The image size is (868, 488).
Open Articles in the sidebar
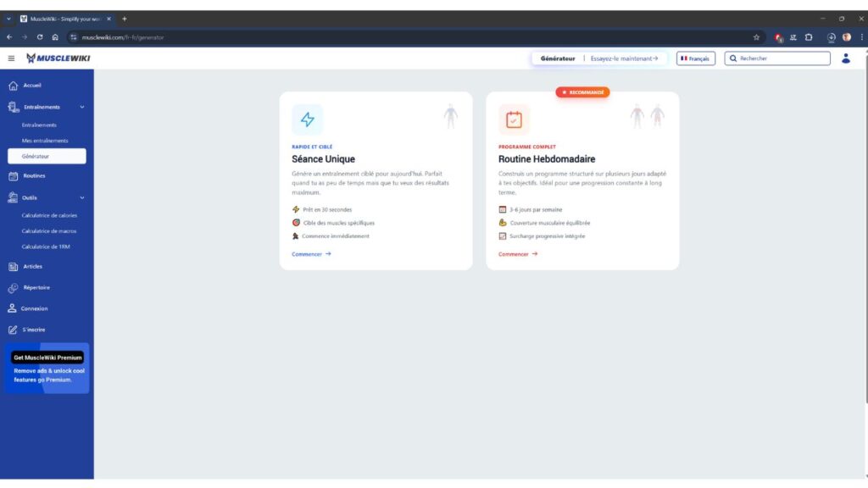pos(33,266)
